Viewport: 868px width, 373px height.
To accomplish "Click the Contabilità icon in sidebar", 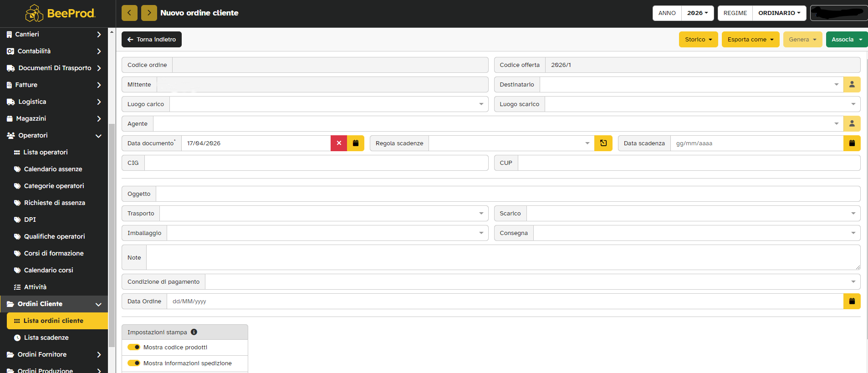I will point(10,51).
